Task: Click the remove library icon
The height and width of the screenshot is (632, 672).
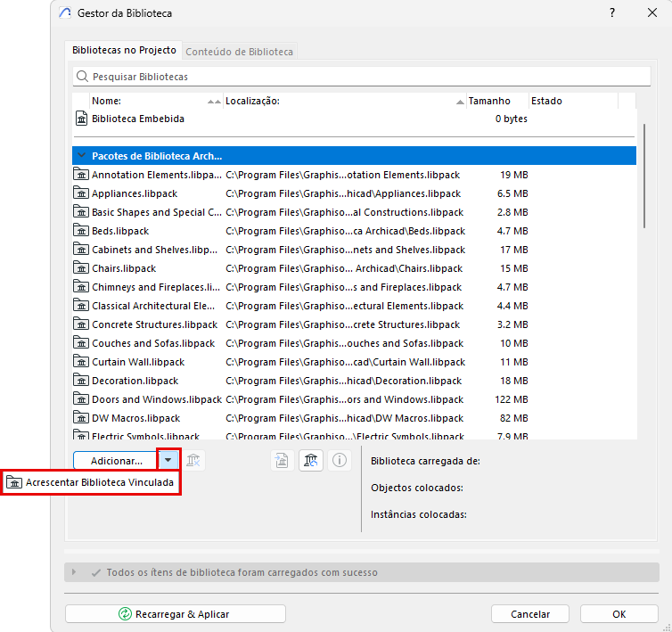Action: pos(193,461)
